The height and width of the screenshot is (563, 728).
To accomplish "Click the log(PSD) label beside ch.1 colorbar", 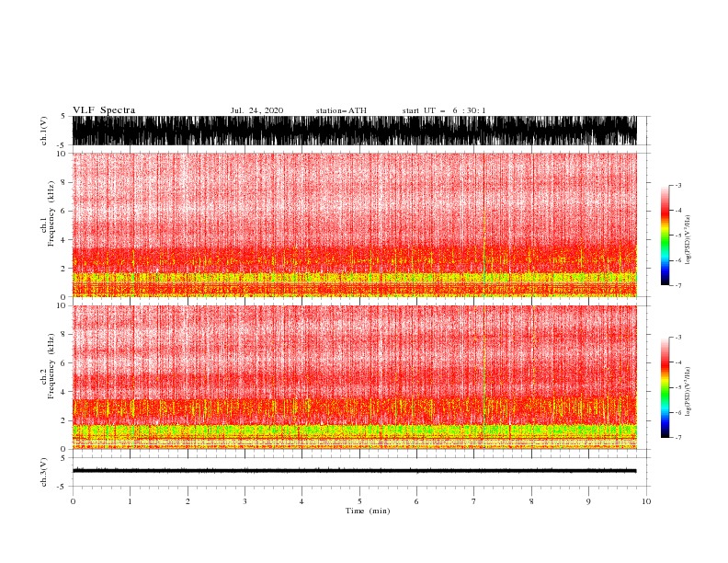I will point(688,240).
